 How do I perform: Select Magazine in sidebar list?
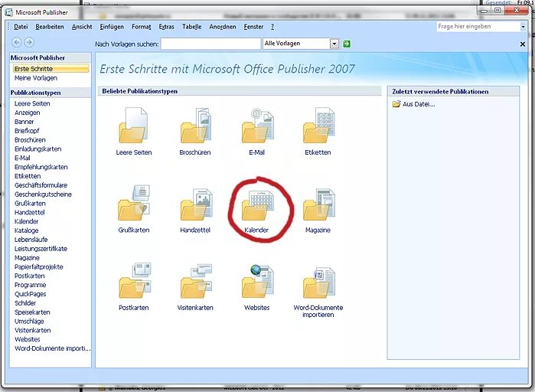(27, 258)
